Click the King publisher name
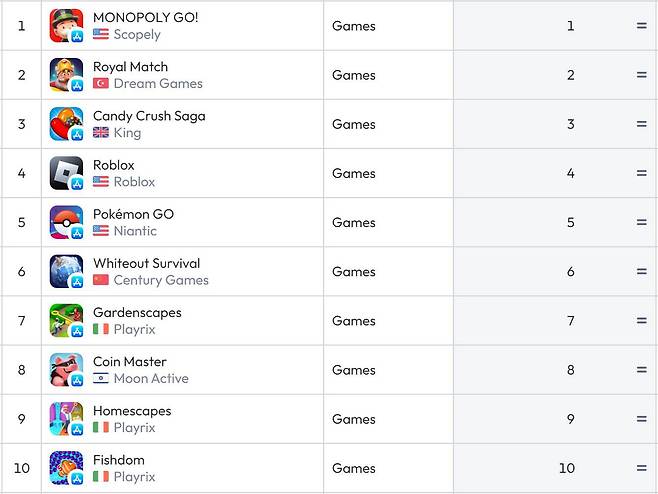This screenshot has width=658, height=494. pyautogui.click(x=127, y=132)
